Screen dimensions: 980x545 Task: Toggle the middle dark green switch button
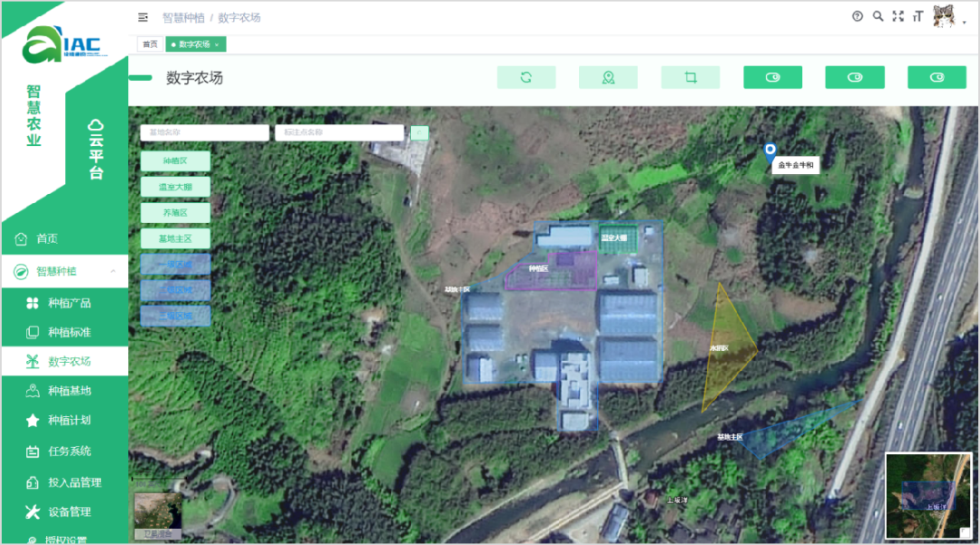point(854,78)
